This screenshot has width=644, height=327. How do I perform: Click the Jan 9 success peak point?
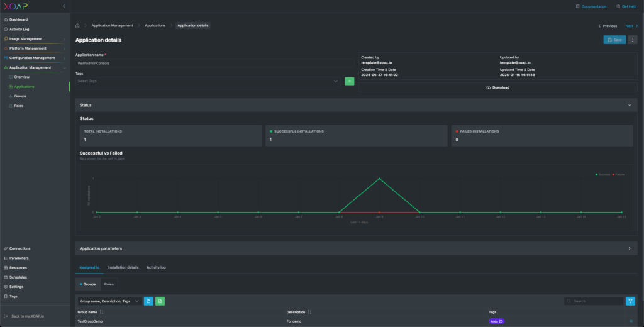[379, 179]
